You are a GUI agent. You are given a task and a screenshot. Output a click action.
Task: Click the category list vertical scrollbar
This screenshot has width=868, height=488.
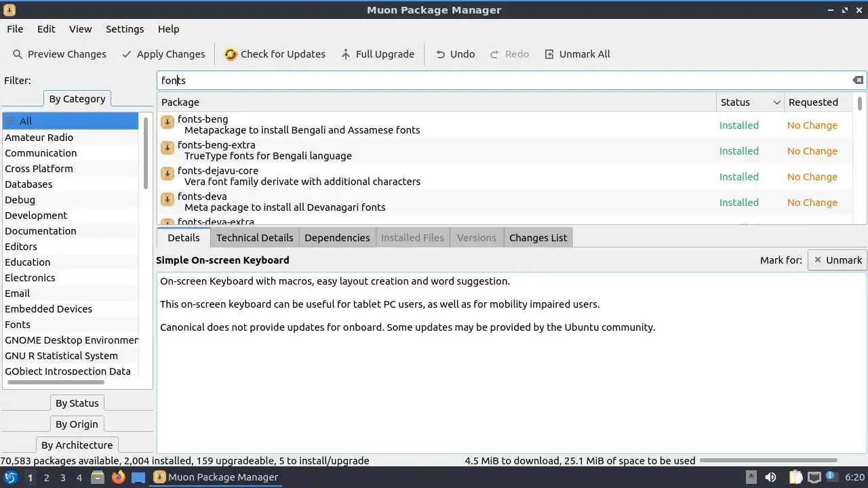click(x=146, y=152)
